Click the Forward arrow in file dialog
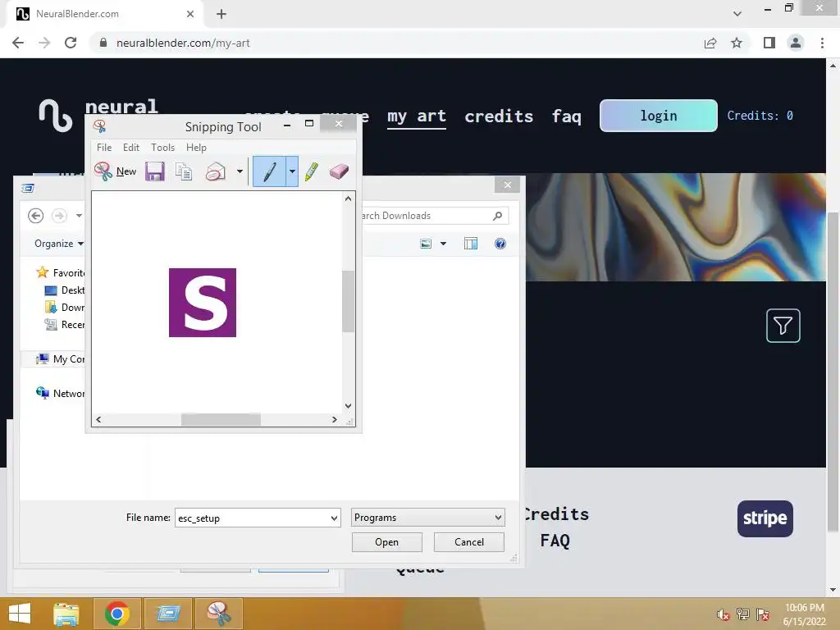840x630 pixels. [59, 216]
